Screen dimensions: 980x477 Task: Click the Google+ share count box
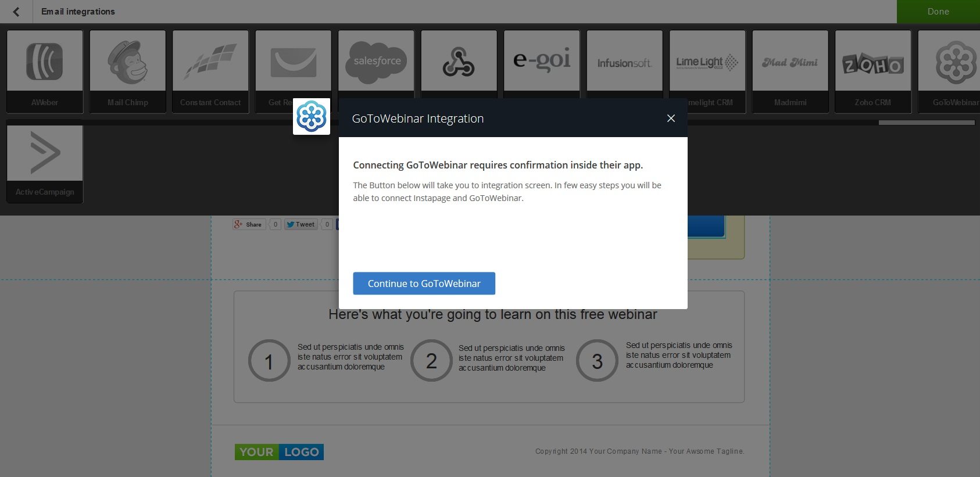coord(276,224)
